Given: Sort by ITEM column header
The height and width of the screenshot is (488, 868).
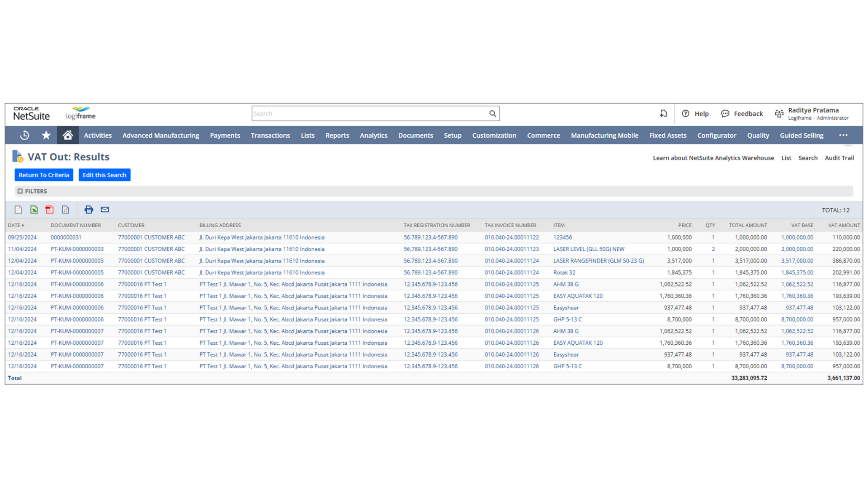Looking at the screenshot, I should [559, 225].
